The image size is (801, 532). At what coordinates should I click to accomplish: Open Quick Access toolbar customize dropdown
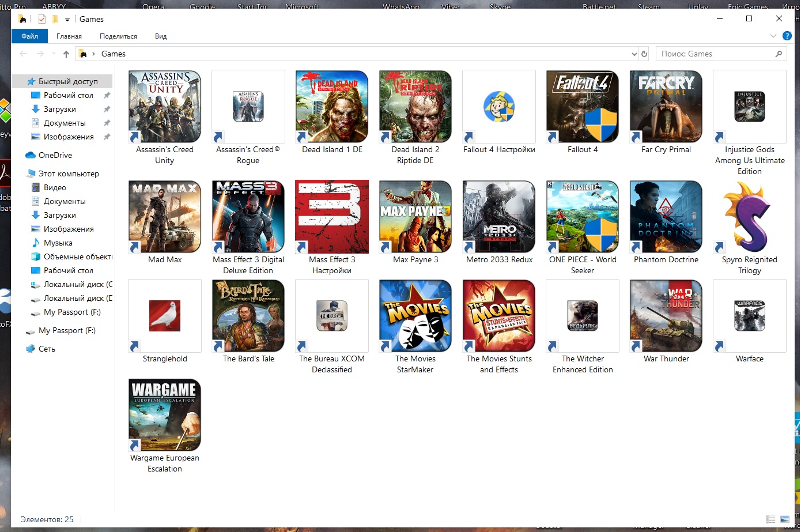pos(67,19)
